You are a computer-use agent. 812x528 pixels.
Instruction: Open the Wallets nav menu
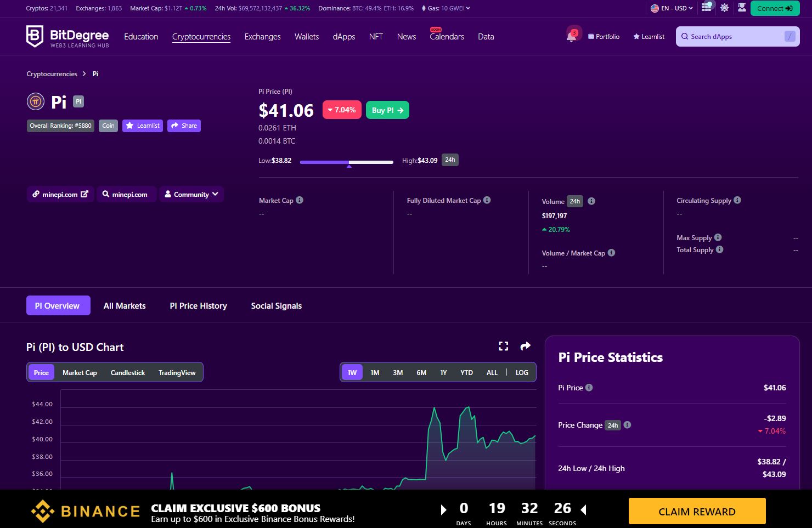307,37
